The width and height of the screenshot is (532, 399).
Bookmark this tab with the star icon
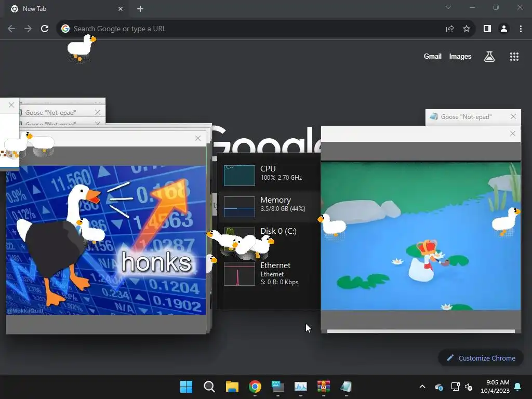pyautogui.click(x=467, y=29)
